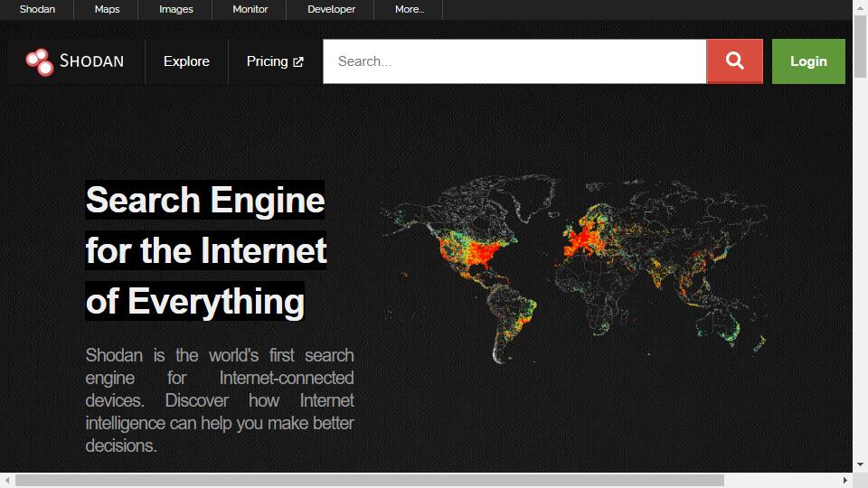Click the 'of Everything' headline text
868x488 pixels.
click(195, 302)
